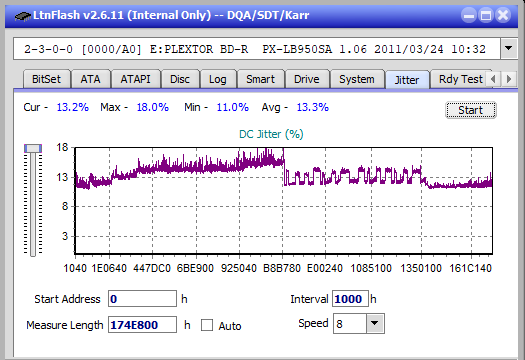Screen dimensions: 525x360
Task: Open the ATAPI tab
Action: coord(135,79)
